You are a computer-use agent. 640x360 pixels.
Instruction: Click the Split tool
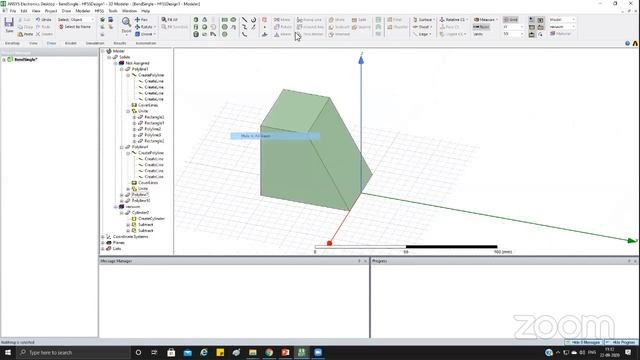tap(359, 20)
